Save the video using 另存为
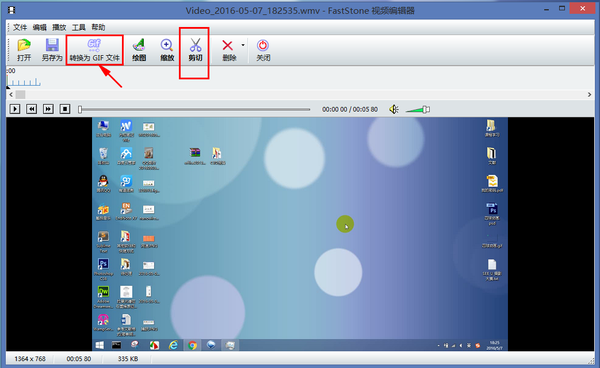Image resolution: width=600 pixels, height=368 pixels. 52,50
